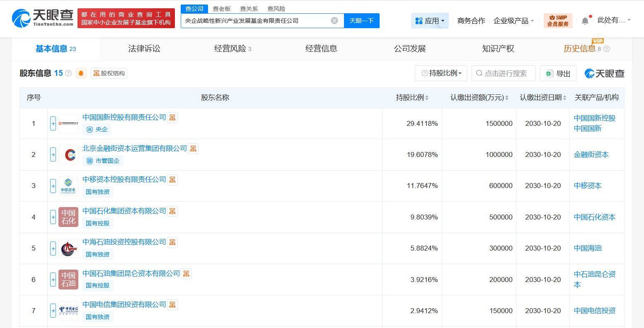Open the 持股比例 filter dropdown
The width and height of the screenshot is (644, 328).
point(441,73)
